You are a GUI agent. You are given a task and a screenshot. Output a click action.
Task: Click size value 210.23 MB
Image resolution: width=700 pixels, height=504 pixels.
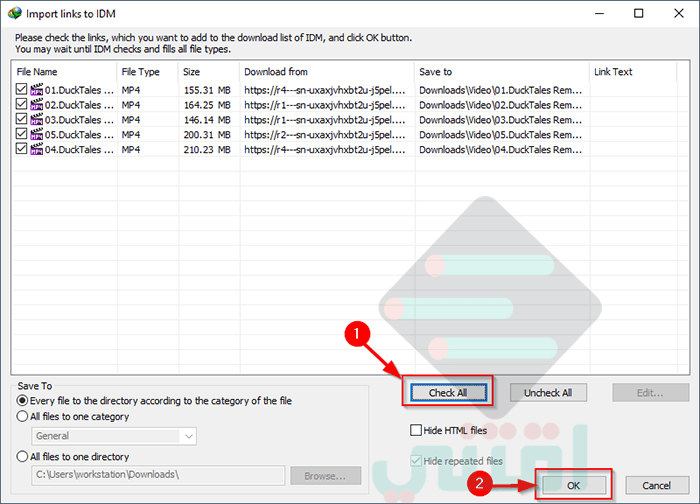click(x=207, y=150)
